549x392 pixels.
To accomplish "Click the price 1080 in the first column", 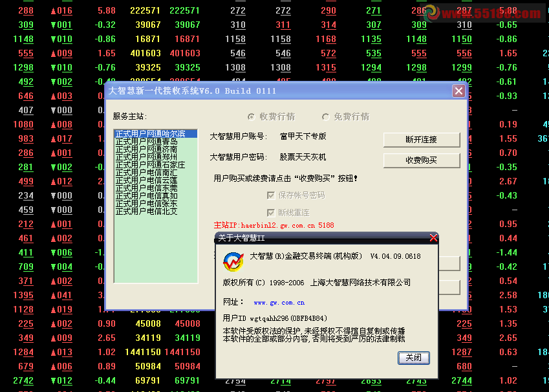I will click(23, 125).
